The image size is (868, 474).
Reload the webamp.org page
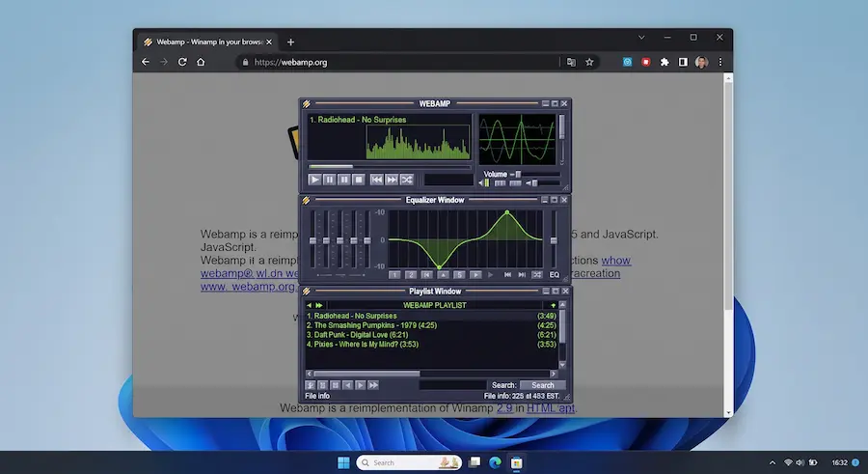[x=182, y=62]
